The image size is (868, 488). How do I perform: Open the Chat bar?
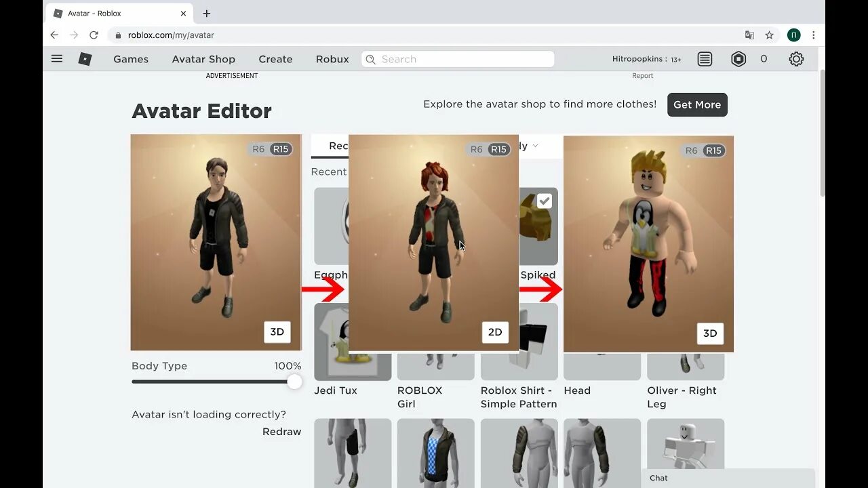click(728, 478)
